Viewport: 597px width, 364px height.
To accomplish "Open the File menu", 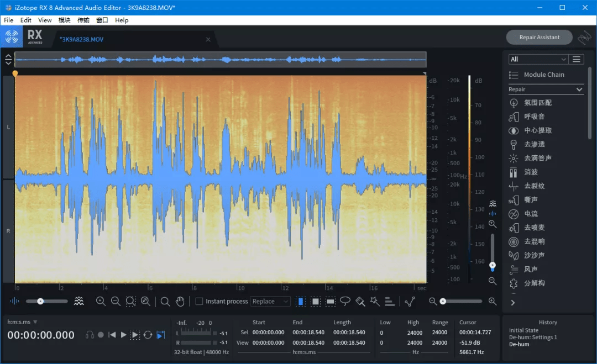I will [8, 20].
